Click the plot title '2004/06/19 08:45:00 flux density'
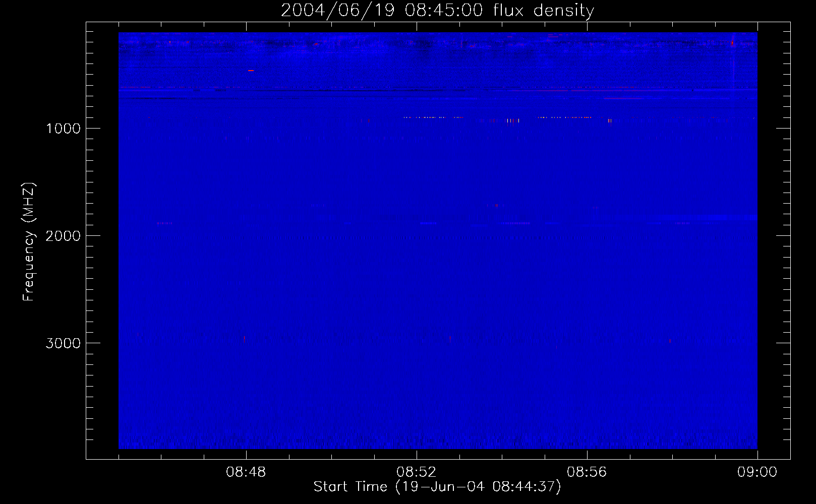816x504 pixels. [437, 10]
